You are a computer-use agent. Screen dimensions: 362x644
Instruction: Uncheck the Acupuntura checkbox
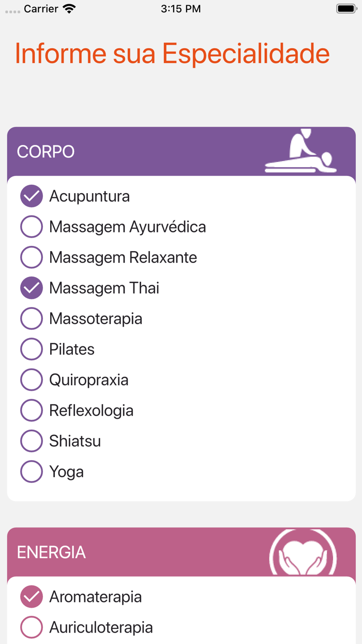32,196
